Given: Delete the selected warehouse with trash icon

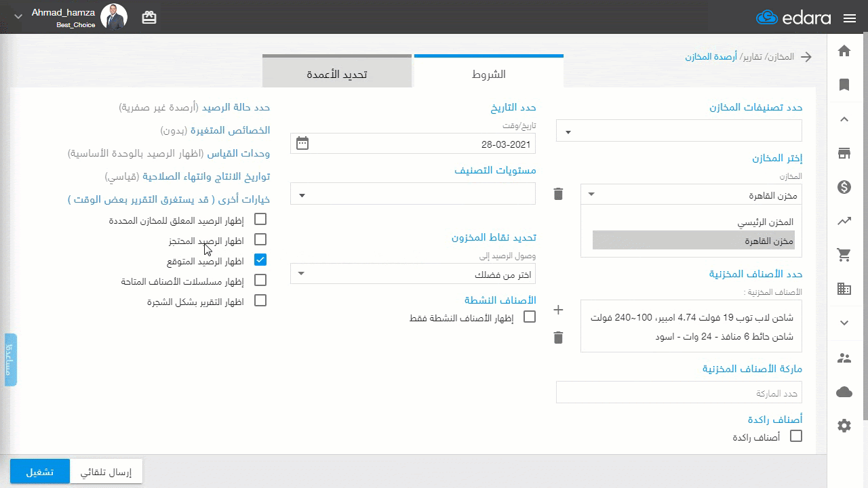Looking at the screenshot, I should (x=558, y=195).
